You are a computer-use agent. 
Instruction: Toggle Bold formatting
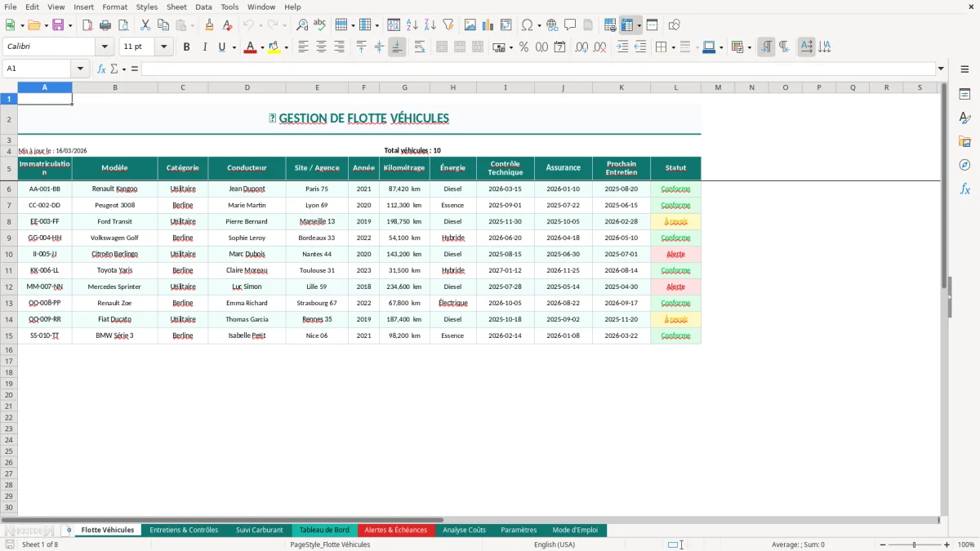187,47
